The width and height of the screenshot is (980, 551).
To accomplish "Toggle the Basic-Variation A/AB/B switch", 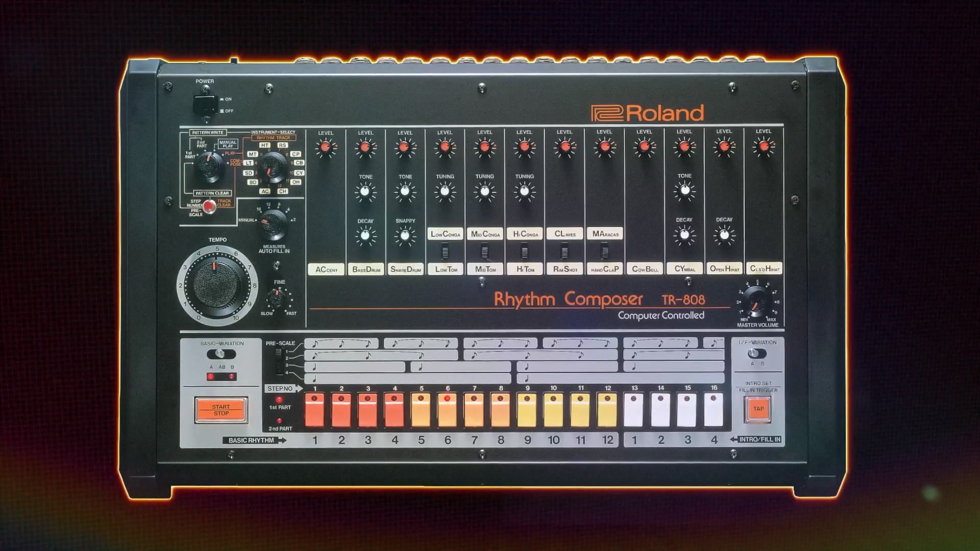I will [x=221, y=354].
